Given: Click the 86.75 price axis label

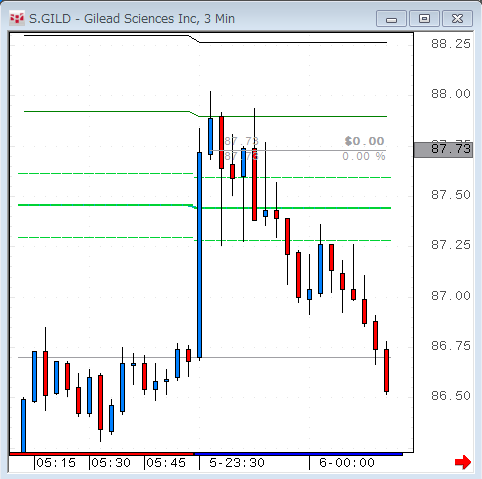Looking at the screenshot, I should (451, 346).
